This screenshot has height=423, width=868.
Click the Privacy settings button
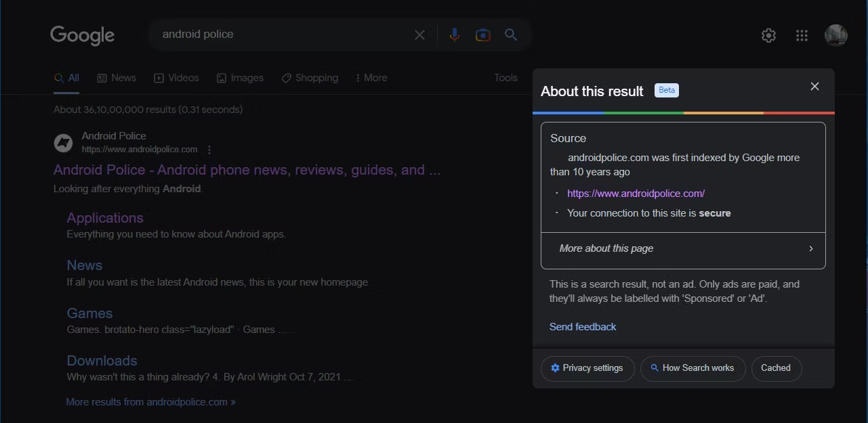pyautogui.click(x=587, y=368)
